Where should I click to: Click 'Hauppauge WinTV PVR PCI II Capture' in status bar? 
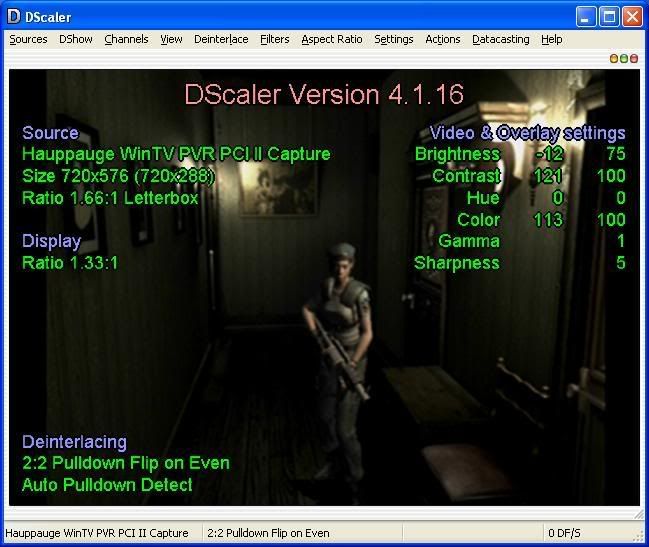(97, 533)
